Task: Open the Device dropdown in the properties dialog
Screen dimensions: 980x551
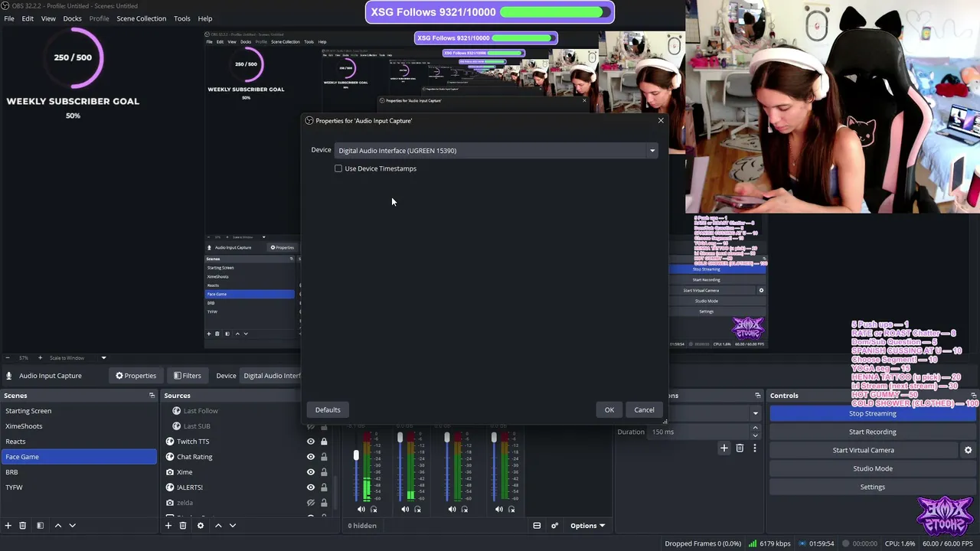Action: [497, 151]
